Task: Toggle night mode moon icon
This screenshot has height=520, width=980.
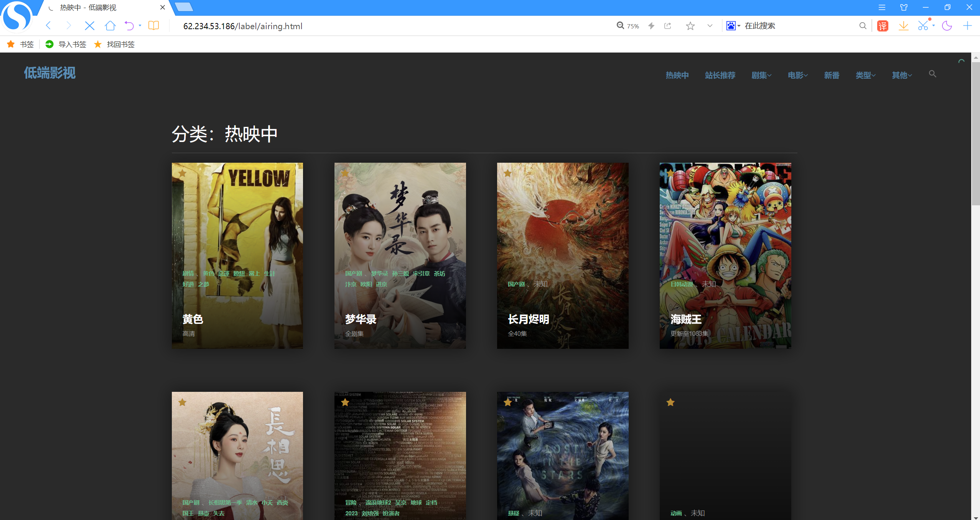Action: tap(947, 26)
